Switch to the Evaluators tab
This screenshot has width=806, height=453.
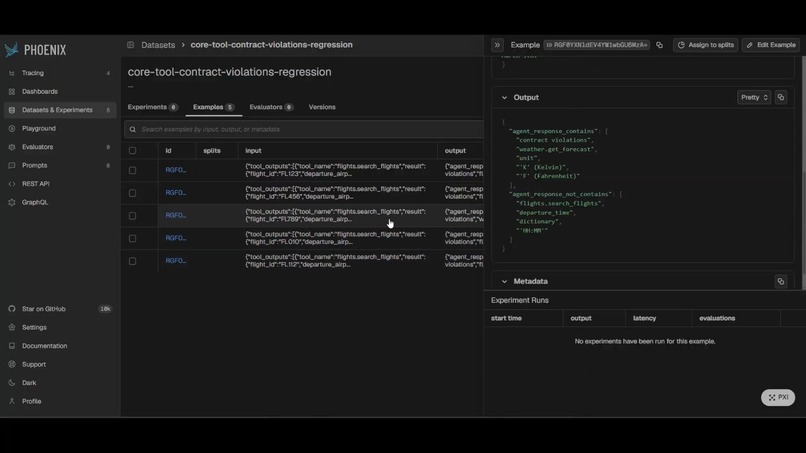pos(271,107)
